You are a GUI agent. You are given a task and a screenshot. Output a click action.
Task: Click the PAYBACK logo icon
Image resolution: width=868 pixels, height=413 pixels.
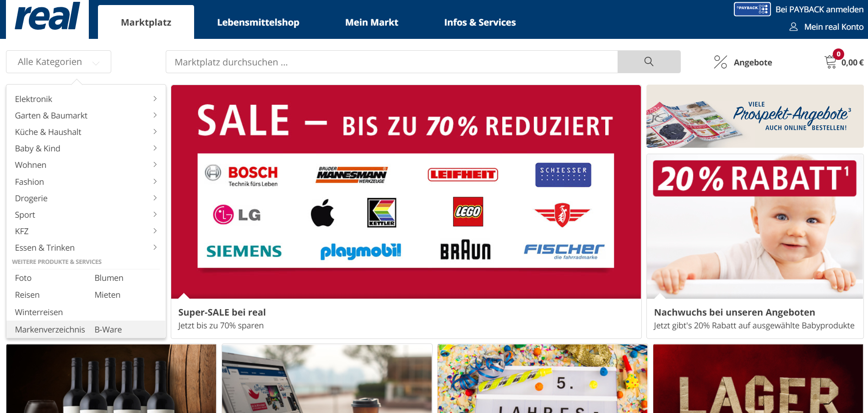tap(752, 9)
